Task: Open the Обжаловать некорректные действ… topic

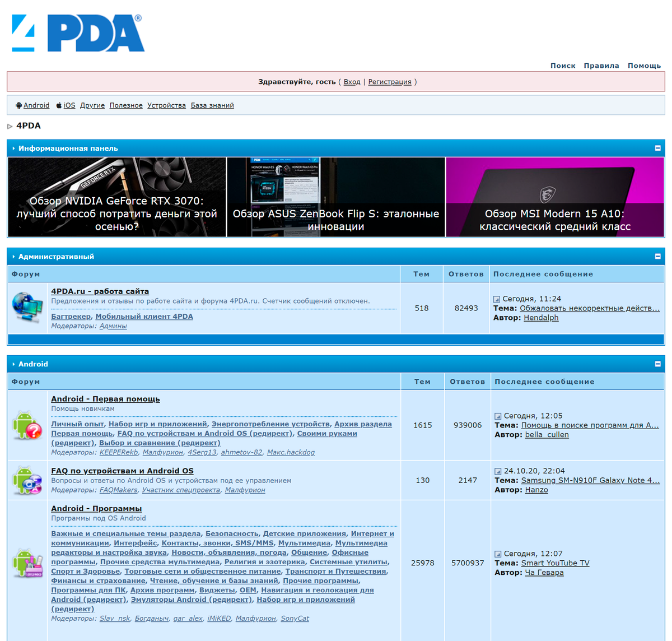Action: tap(590, 308)
